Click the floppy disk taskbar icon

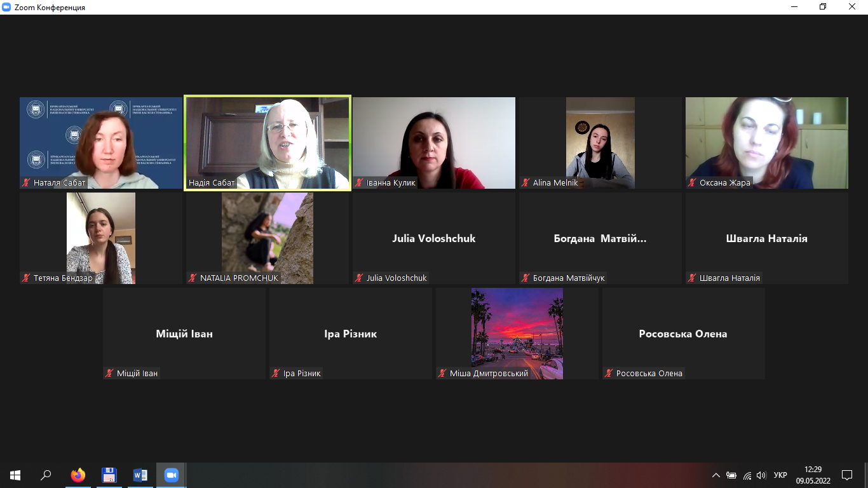(109, 475)
